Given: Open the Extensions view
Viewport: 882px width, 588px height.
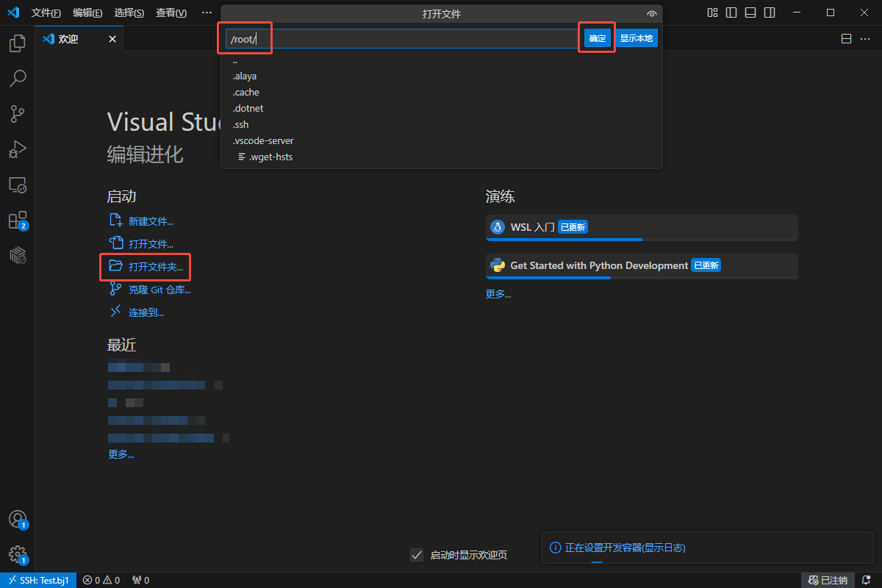Looking at the screenshot, I should click(x=17, y=220).
